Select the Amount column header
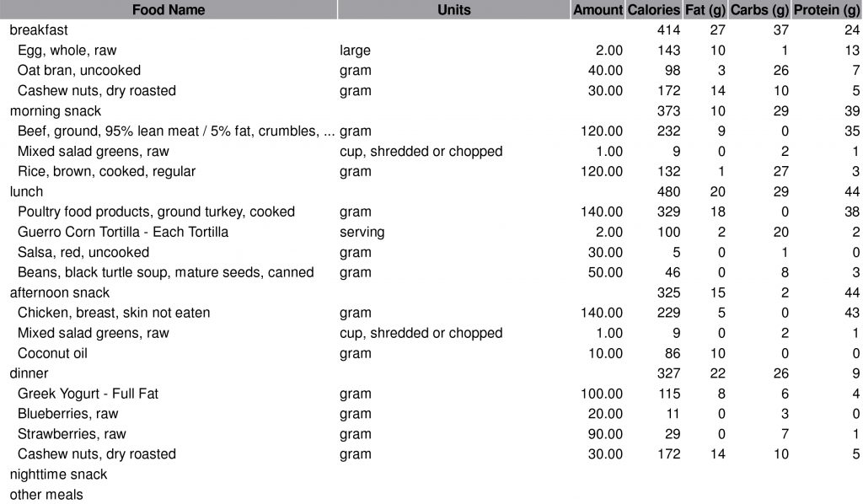Viewport: 863px width, 504px height. pos(598,10)
